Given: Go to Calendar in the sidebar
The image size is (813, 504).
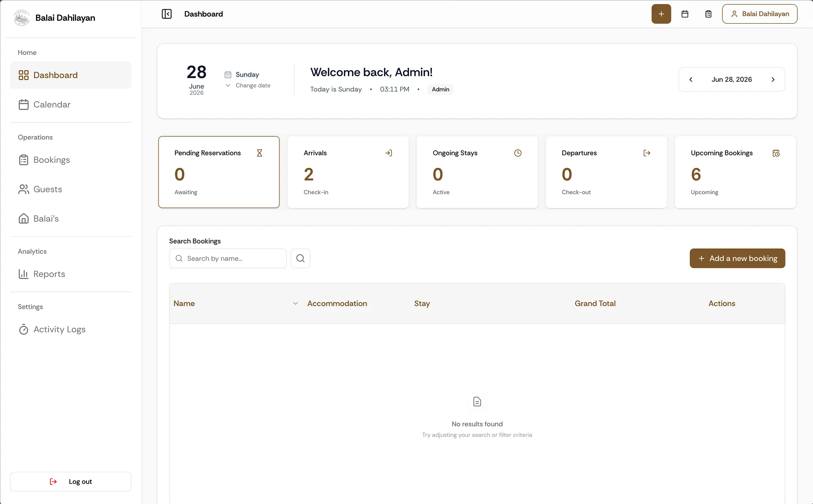Looking at the screenshot, I should tap(71, 105).
